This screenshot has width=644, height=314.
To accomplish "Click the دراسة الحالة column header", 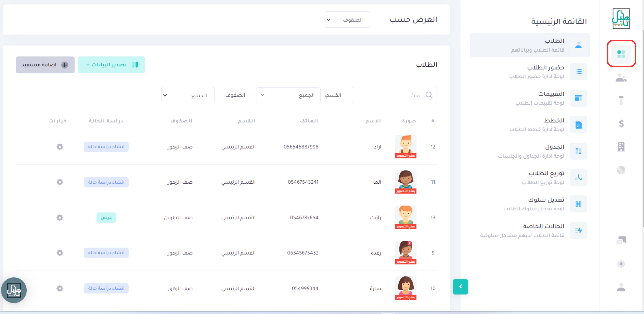I will point(106,121).
